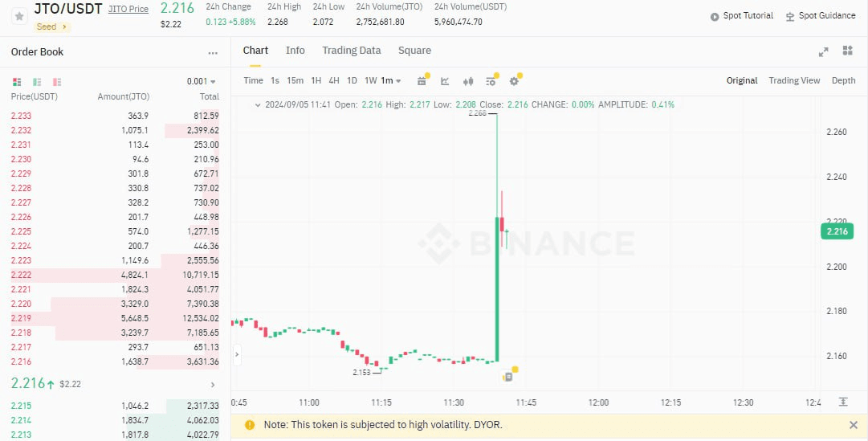Show sell orders only view
Image resolution: width=868 pixels, height=441 pixels.
[x=57, y=82]
